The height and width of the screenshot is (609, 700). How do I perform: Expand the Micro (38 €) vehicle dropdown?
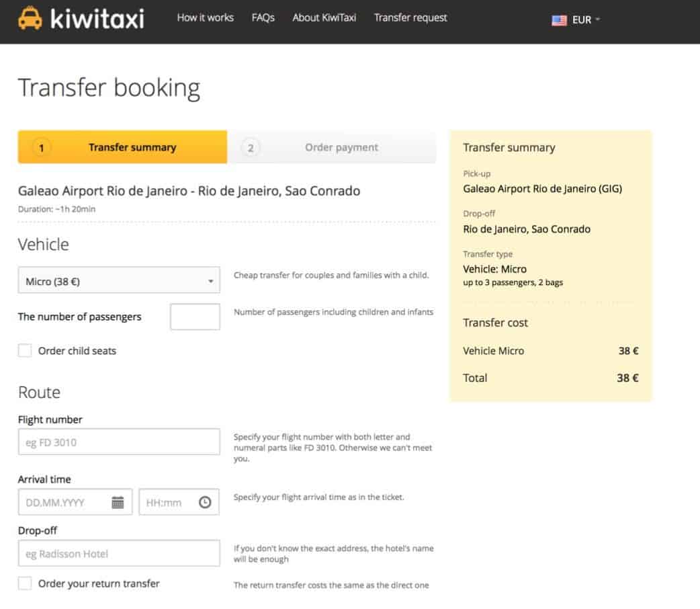pyautogui.click(x=119, y=281)
